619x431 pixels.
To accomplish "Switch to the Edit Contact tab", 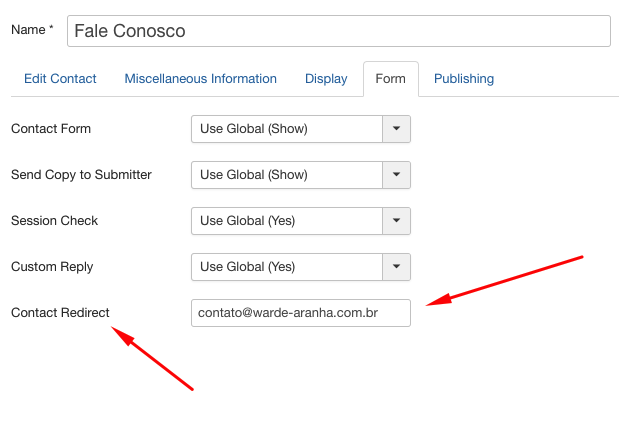I will pyautogui.click(x=60, y=79).
